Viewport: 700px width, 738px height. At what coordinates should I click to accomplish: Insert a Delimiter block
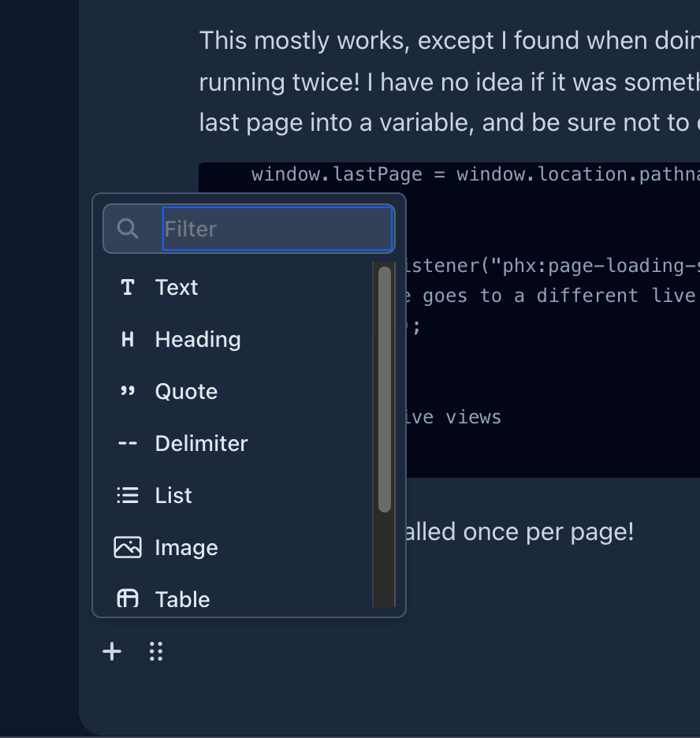click(201, 443)
